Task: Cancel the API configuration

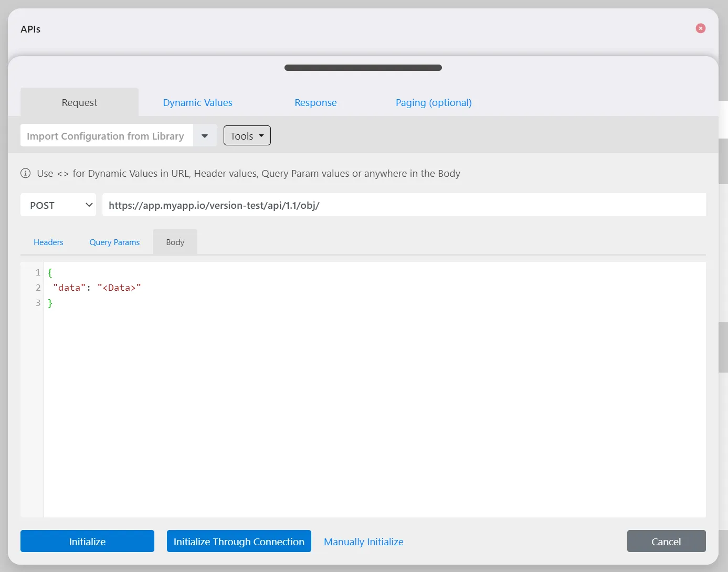Action: pyautogui.click(x=666, y=541)
